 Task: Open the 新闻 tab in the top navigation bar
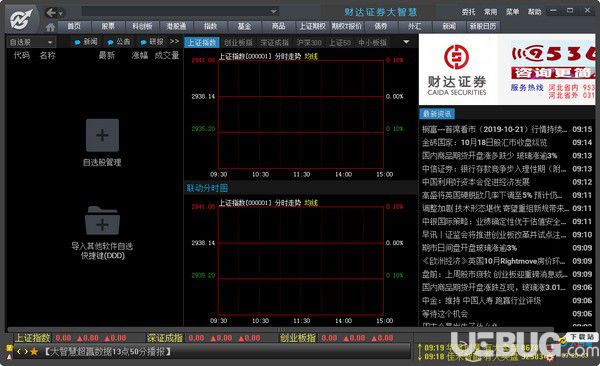[448, 26]
